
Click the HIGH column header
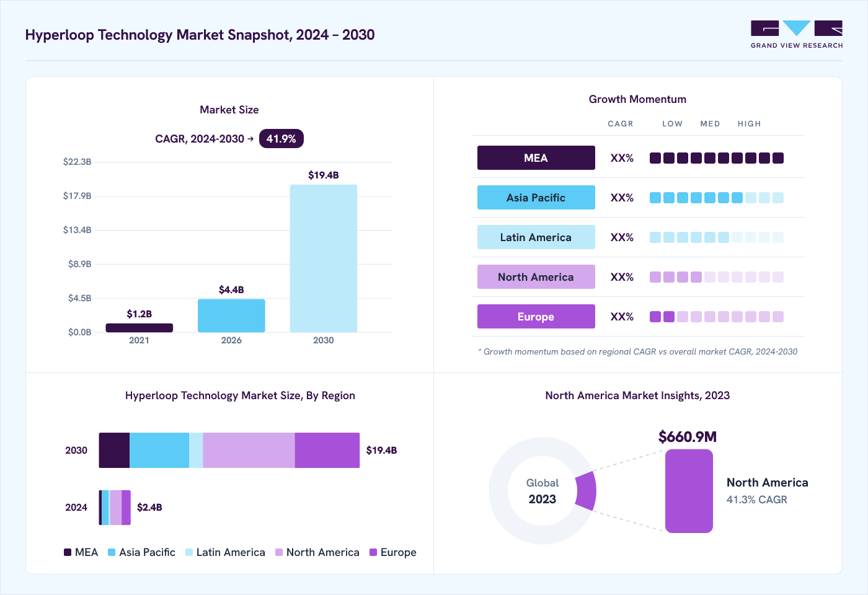pos(749,124)
